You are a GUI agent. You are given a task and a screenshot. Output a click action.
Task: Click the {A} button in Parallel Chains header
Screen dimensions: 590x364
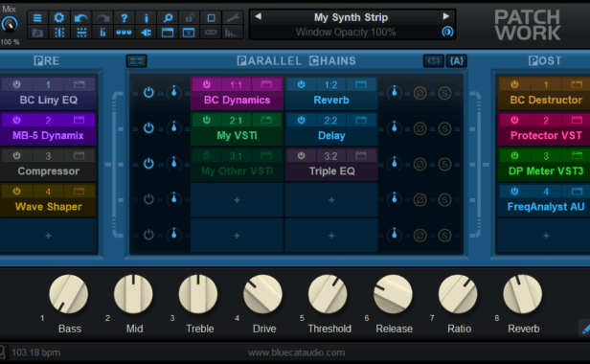click(457, 60)
